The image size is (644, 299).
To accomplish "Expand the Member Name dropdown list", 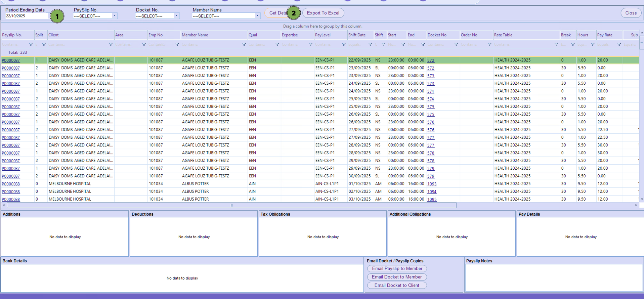I will click(257, 16).
